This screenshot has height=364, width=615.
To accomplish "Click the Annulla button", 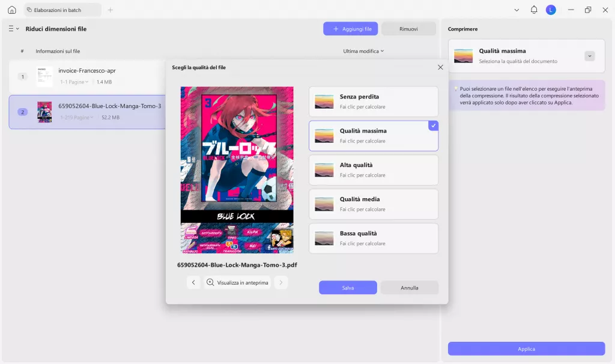I will [409, 288].
